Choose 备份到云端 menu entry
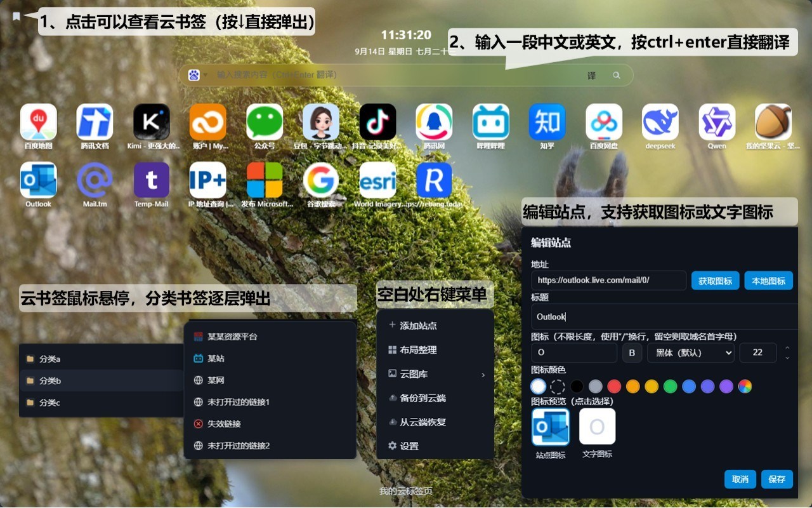Screen dimensions: 812x508 coord(435,398)
